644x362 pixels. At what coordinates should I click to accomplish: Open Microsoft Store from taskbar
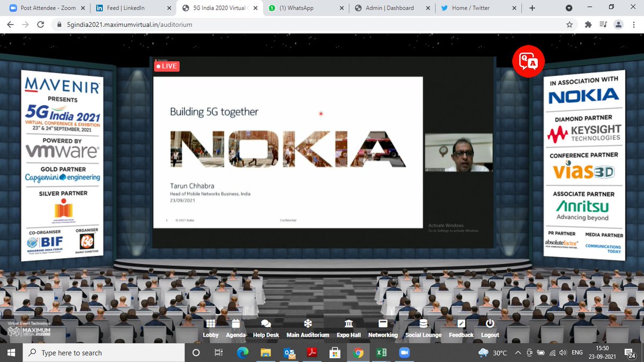click(335, 352)
